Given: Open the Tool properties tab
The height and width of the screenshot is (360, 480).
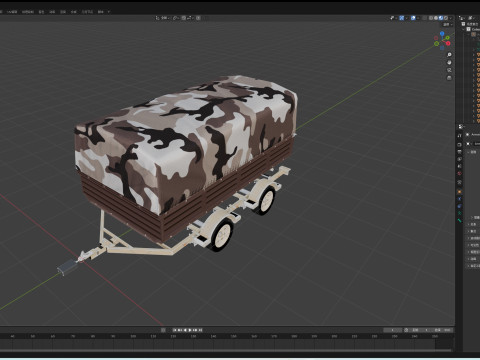Looking at the screenshot, I should click(x=459, y=135).
